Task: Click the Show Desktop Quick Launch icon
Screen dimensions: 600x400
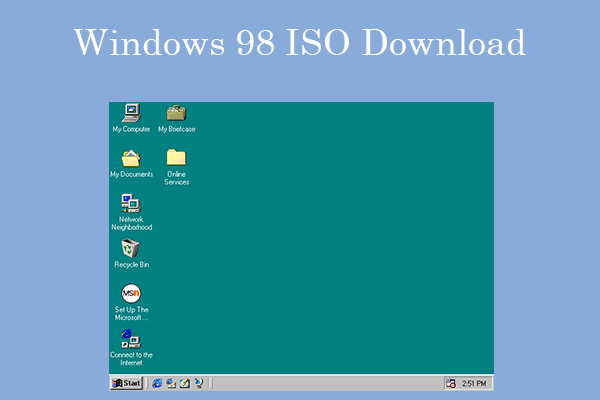Action: pos(185,383)
